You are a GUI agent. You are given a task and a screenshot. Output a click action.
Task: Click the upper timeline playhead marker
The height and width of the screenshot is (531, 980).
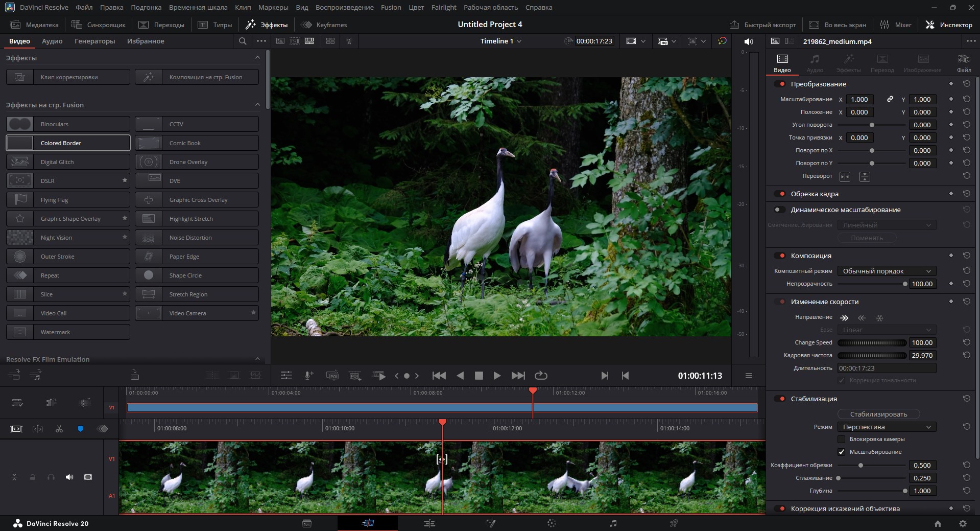[x=533, y=390]
